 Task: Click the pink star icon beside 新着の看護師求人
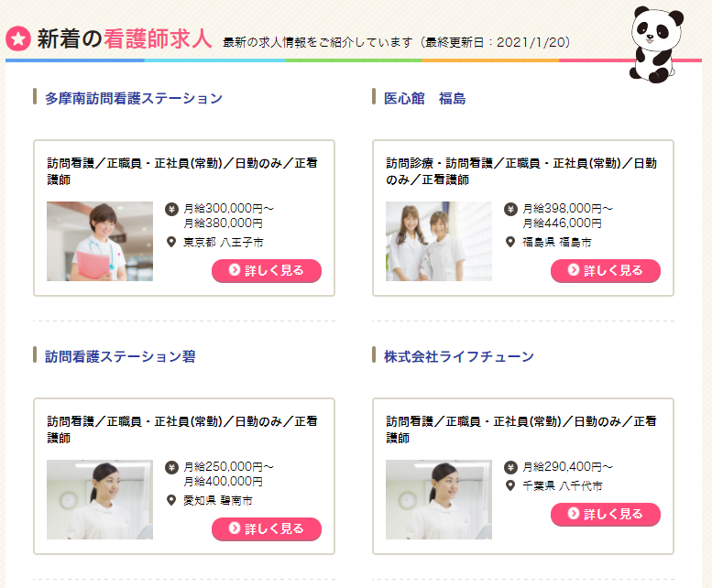tap(18, 38)
